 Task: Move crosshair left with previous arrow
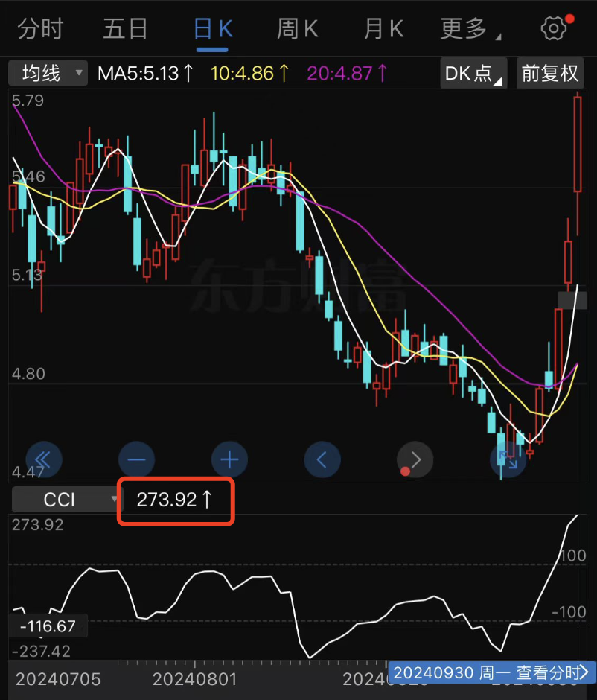(x=322, y=459)
